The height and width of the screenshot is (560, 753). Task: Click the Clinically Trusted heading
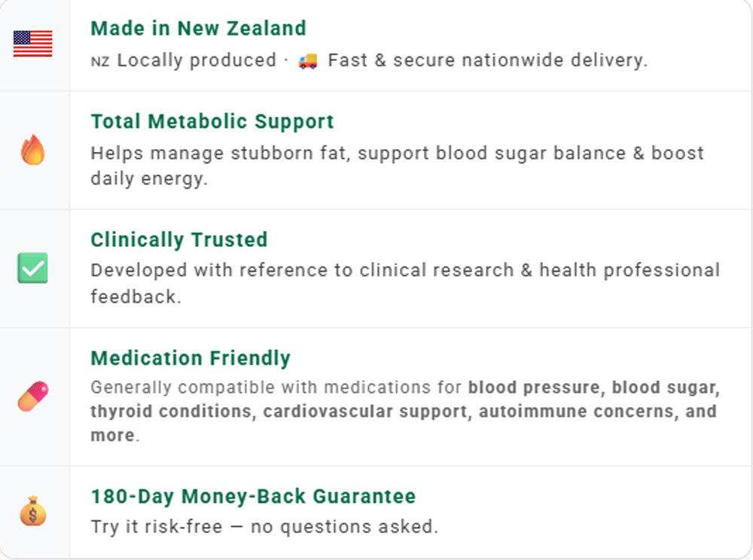178,239
